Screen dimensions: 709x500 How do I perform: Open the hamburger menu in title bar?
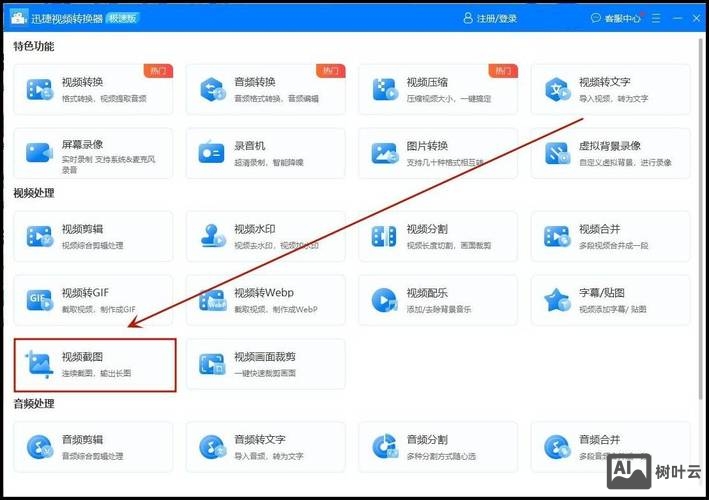click(x=656, y=18)
